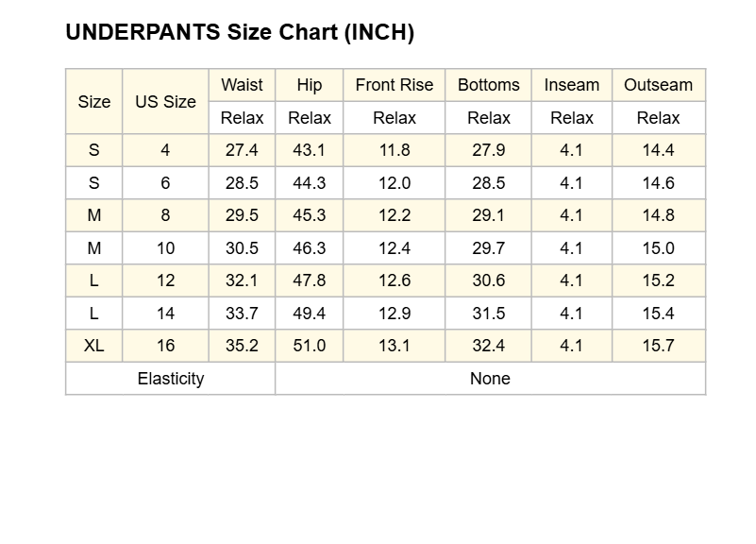Click the front rise 12.2 cell

tap(394, 215)
